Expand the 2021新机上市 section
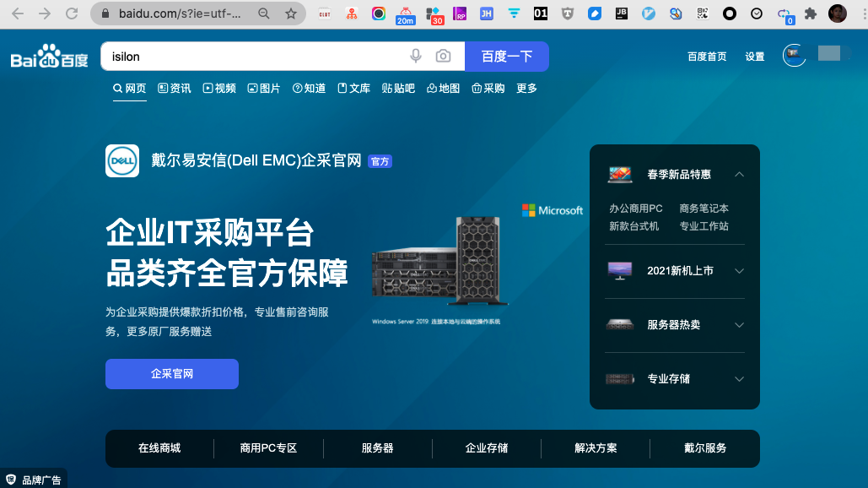 (739, 271)
